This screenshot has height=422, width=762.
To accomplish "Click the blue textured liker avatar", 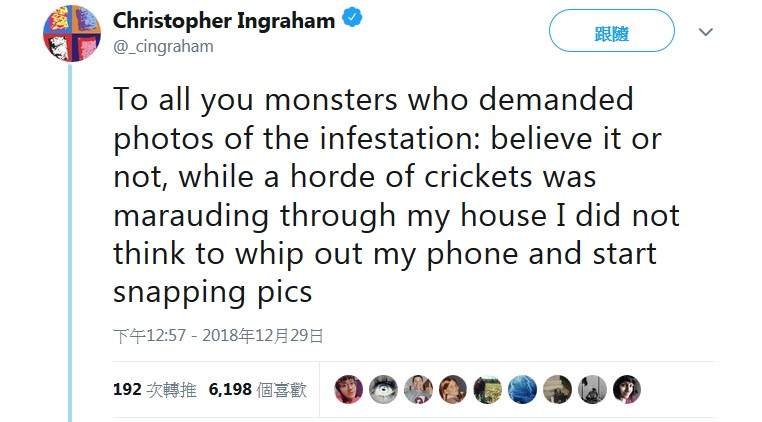I will click(x=522, y=390).
